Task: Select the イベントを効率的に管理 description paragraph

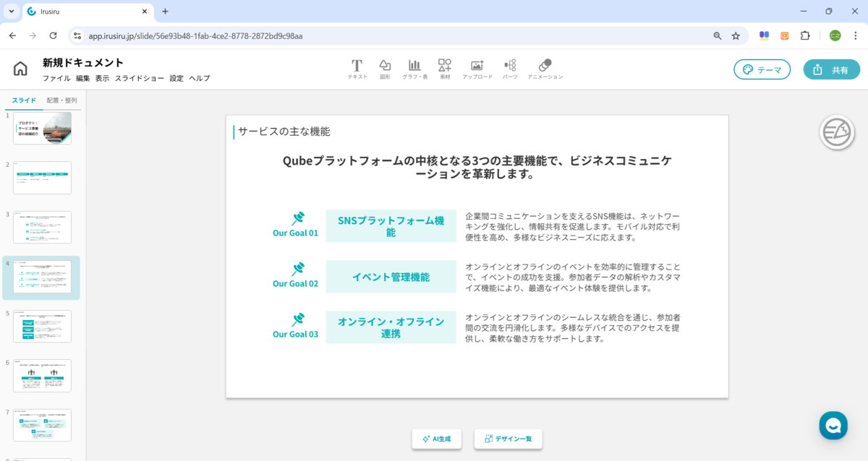Action: pos(573,277)
